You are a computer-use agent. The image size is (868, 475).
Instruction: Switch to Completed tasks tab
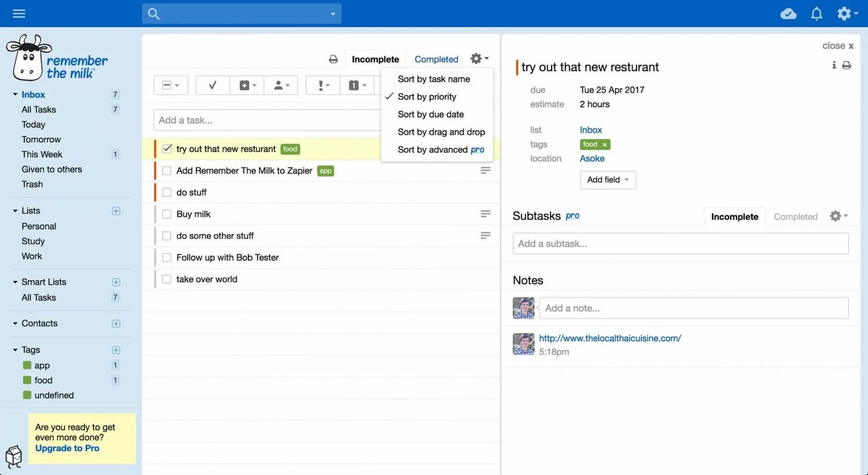[436, 59]
